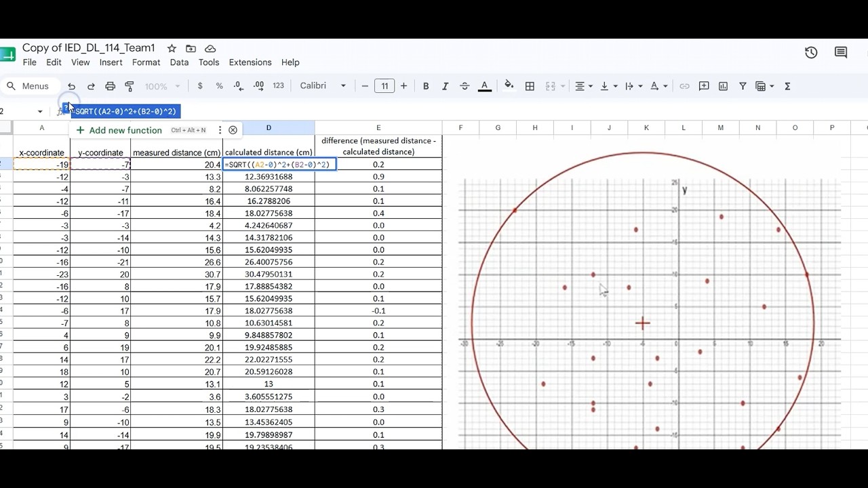Click the Insert comment icon

[x=704, y=86]
